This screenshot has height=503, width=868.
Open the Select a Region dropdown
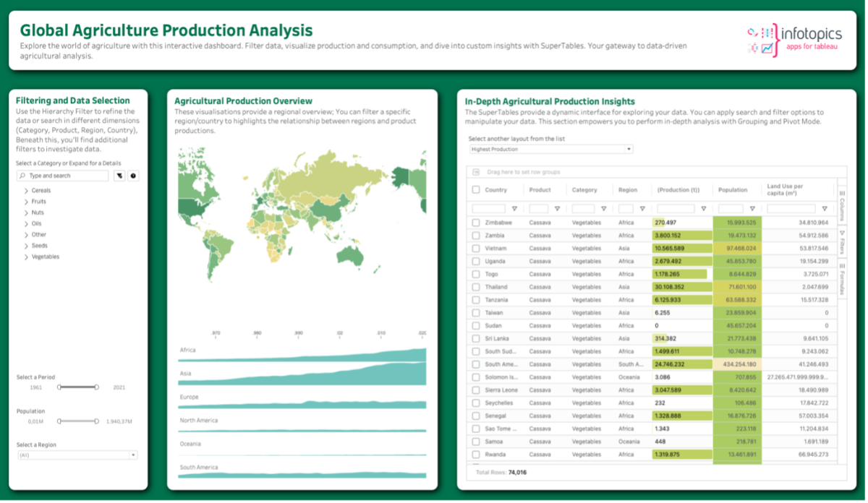pyautogui.click(x=76, y=455)
